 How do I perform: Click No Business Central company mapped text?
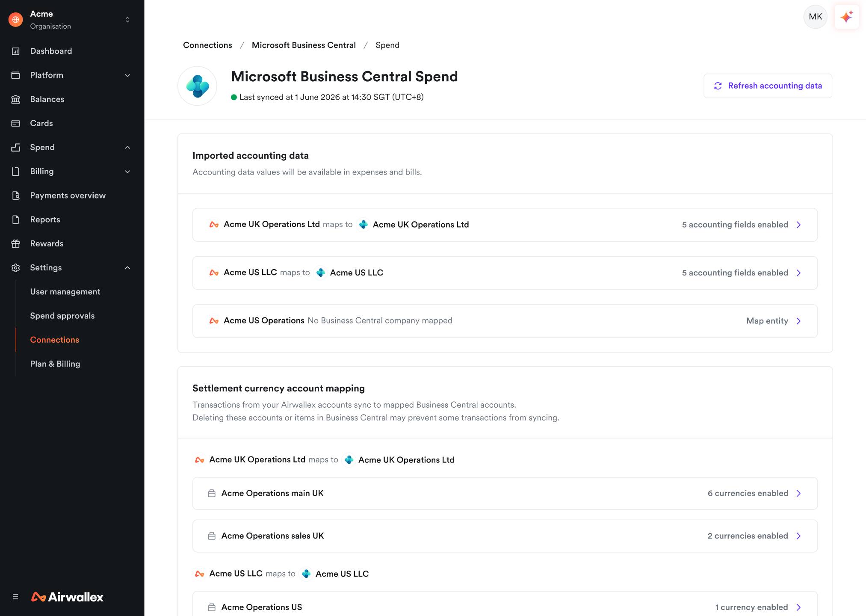point(380,321)
